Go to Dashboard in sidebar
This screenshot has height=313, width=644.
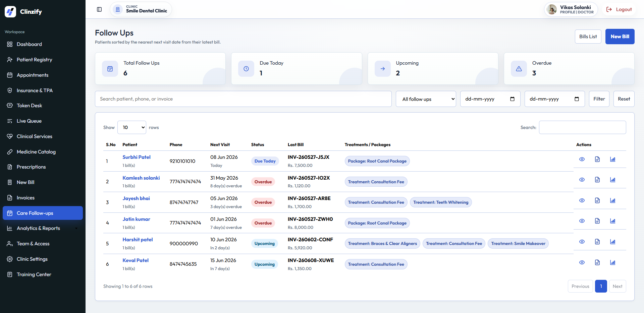coord(43,44)
